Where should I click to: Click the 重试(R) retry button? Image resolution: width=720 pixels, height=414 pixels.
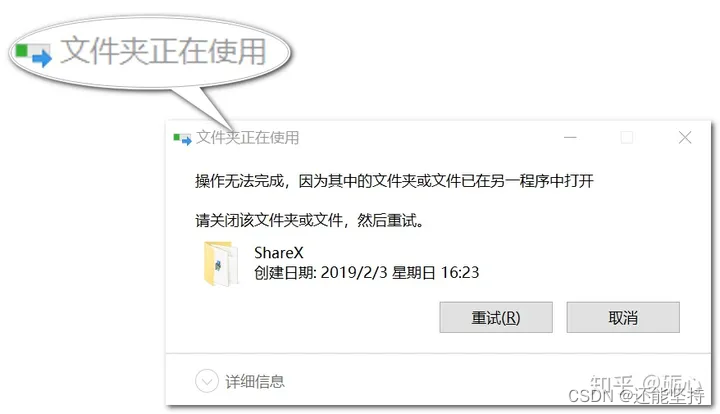496,317
